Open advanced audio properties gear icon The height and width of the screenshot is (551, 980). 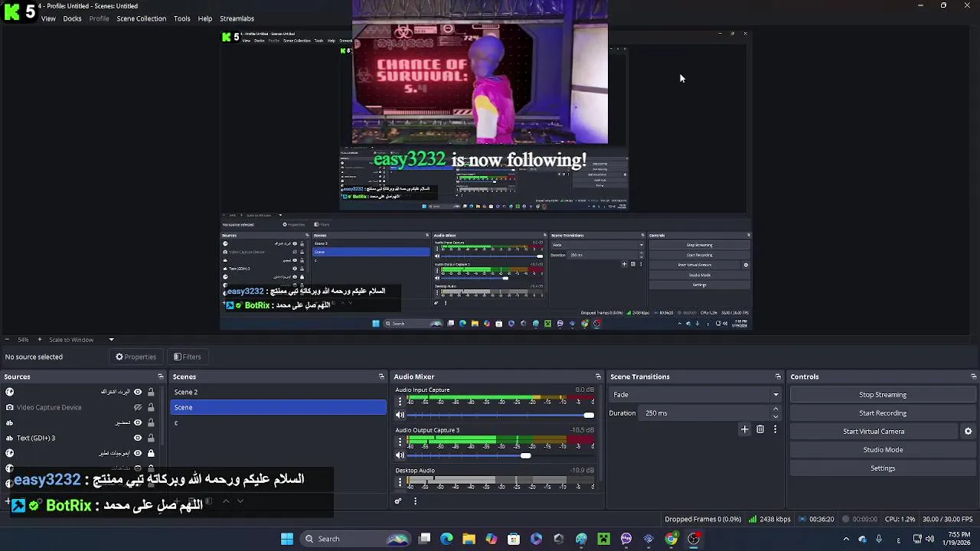398,501
